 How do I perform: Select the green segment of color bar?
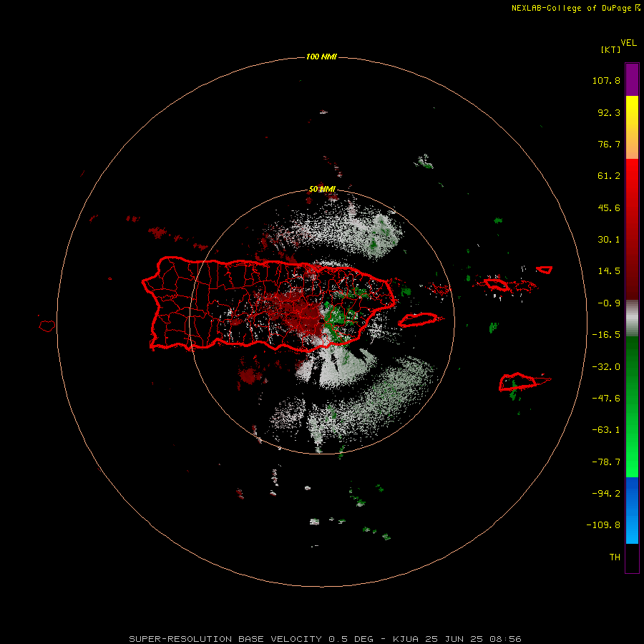click(632, 406)
